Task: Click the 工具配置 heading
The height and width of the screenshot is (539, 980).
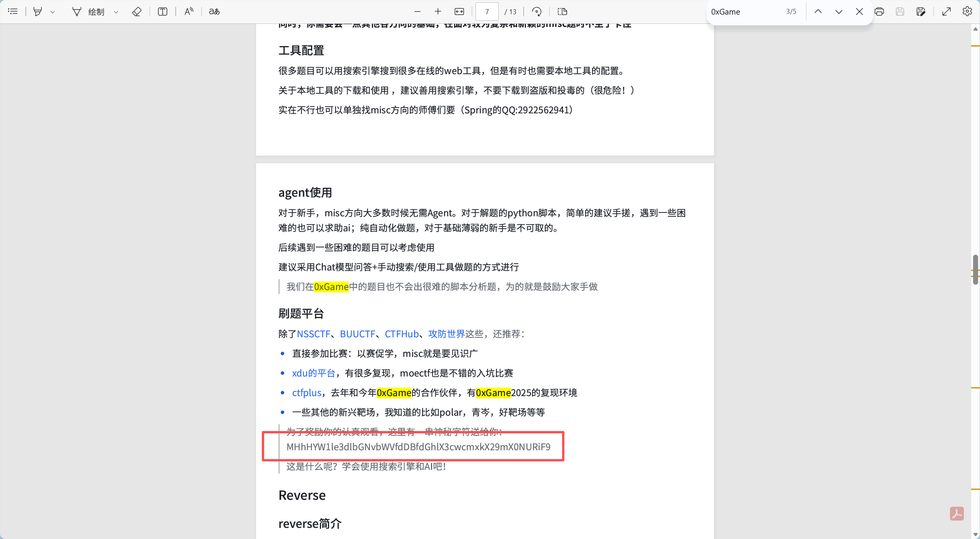Action: pyautogui.click(x=301, y=50)
